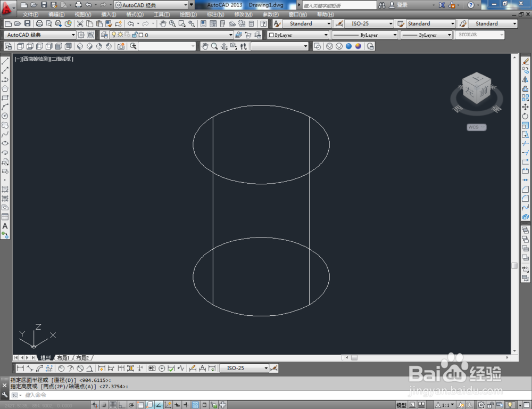Click the 登录 sign-in link
Screen dimensions: 532x409
pyautogui.click(x=402, y=5)
